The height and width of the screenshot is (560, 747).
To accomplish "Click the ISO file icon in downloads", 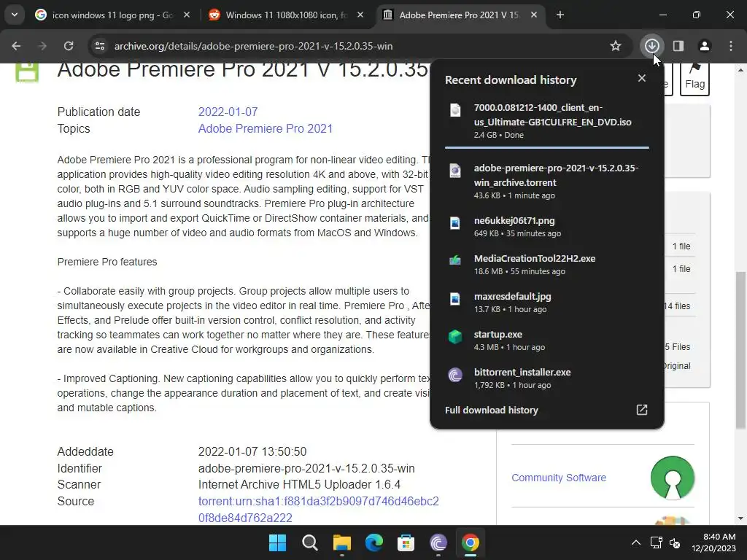I will coord(455,110).
